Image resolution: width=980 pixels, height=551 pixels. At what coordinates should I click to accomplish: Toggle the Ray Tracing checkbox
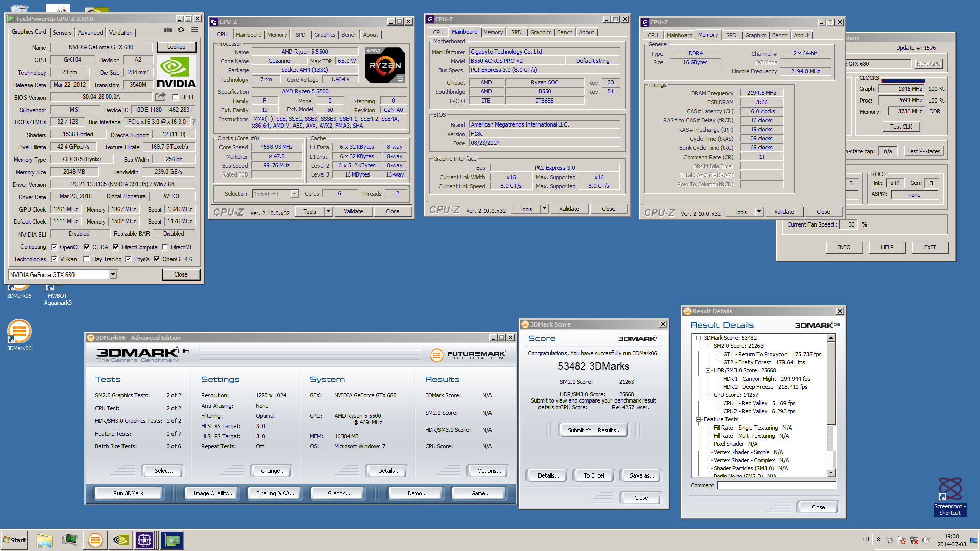86,259
